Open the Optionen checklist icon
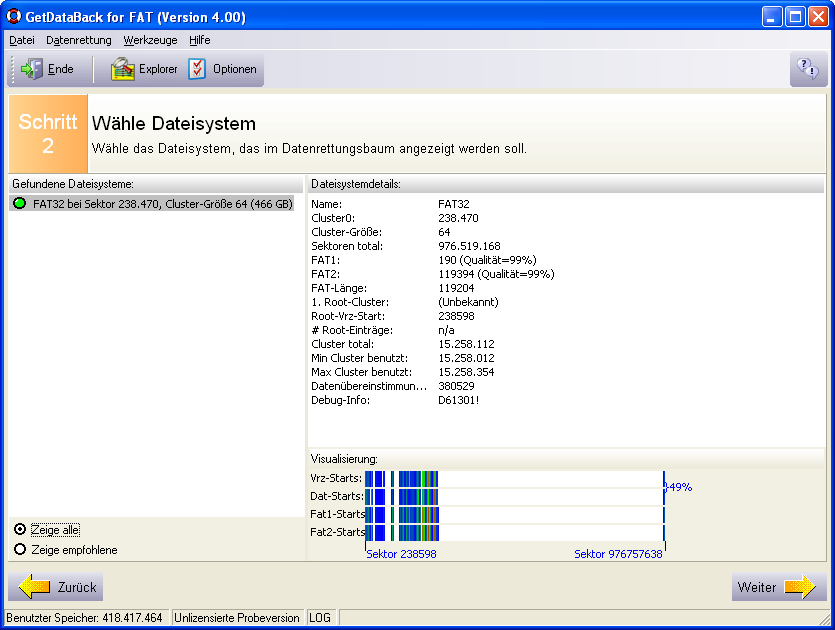The width and height of the screenshot is (835, 630). point(197,69)
